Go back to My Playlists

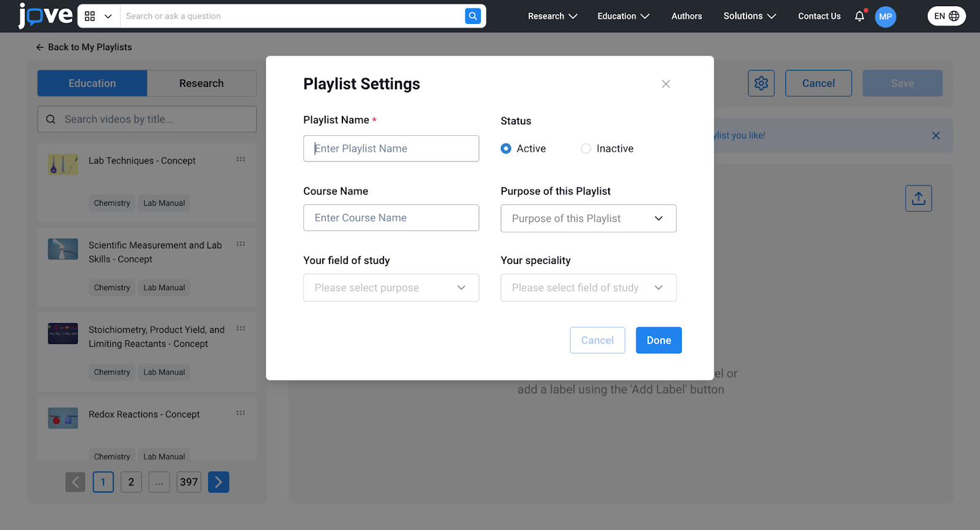point(84,47)
